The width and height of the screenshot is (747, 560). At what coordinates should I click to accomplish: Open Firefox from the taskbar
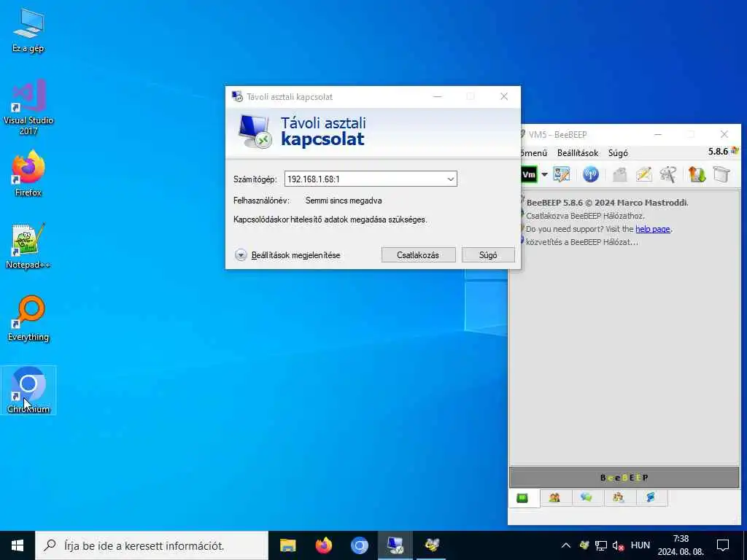[323, 545]
